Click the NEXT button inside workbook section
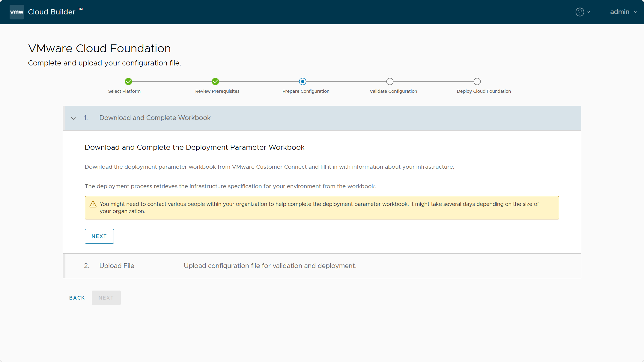644x362 pixels. pos(99,236)
